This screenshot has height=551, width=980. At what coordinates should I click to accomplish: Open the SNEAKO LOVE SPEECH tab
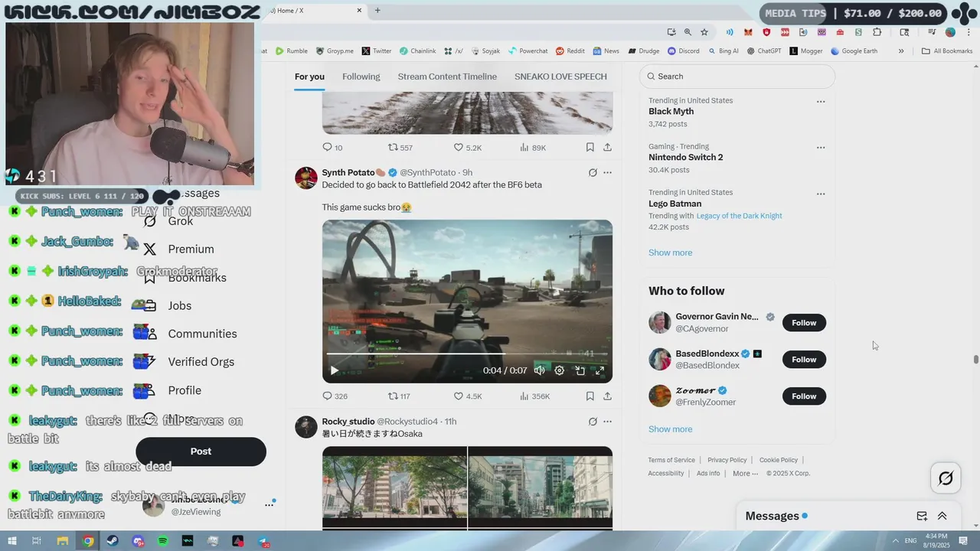coord(560,77)
